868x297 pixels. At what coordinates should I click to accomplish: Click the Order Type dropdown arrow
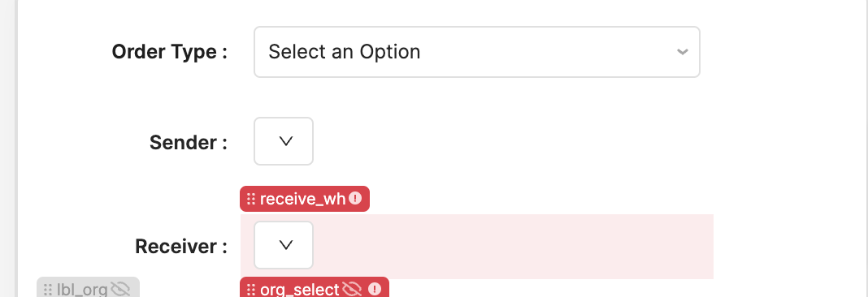[x=682, y=52]
